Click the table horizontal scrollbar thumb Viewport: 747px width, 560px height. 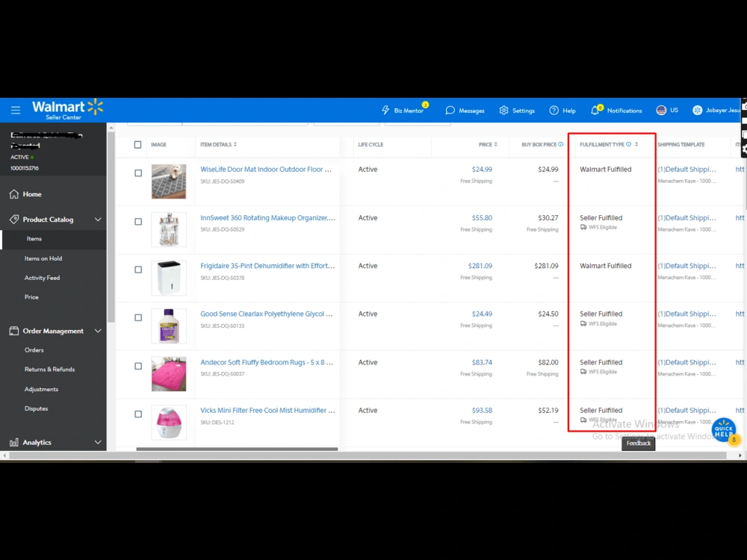pyautogui.click(x=237, y=449)
